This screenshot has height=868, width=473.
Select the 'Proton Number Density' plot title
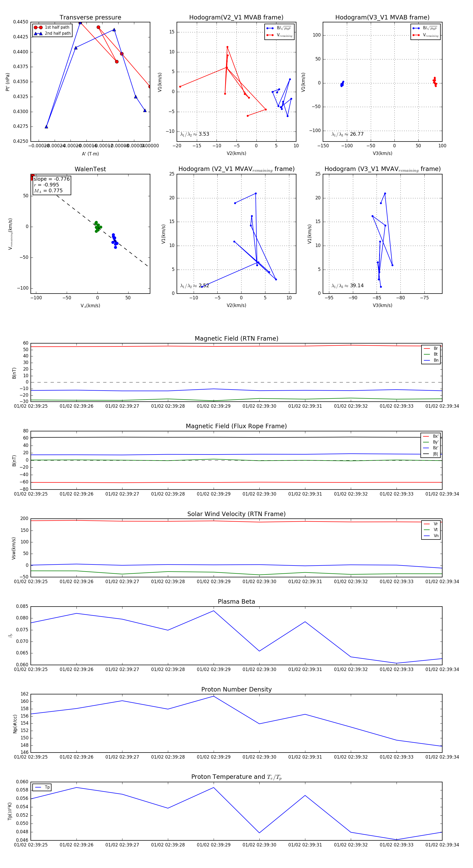pos(236,689)
